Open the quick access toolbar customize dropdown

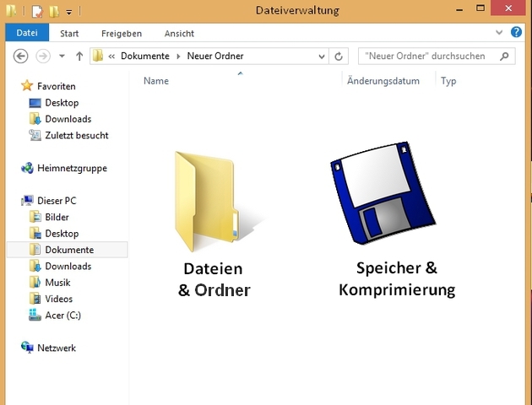[69, 13]
